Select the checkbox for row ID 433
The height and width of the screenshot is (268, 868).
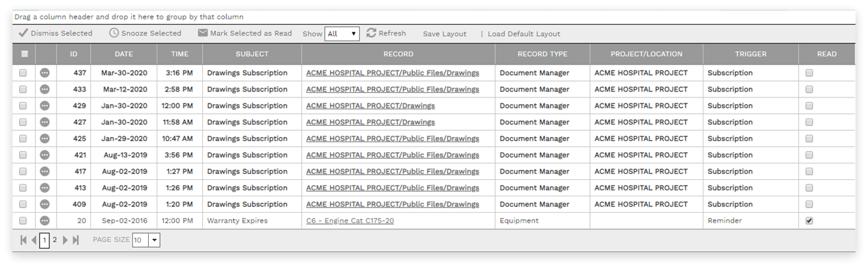[x=23, y=90]
